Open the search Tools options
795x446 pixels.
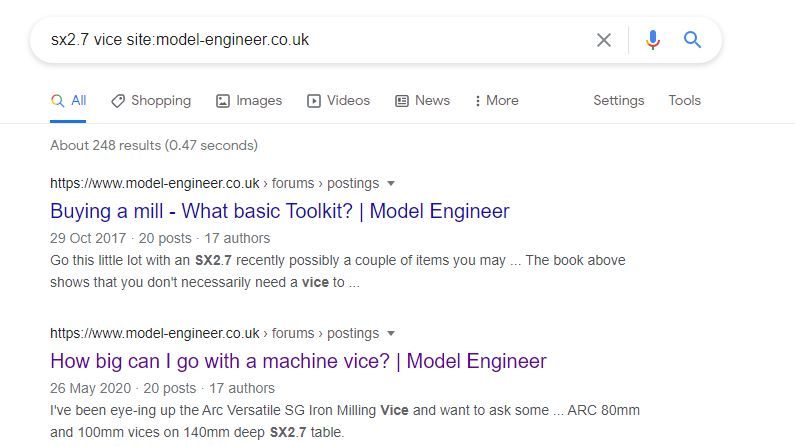click(684, 101)
